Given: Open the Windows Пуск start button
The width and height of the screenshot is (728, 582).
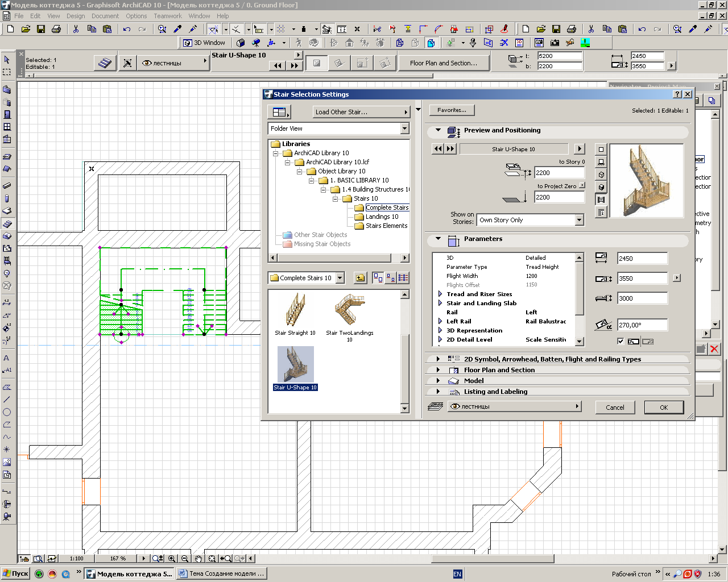Looking at the screenshot, I should coord(15,573).
